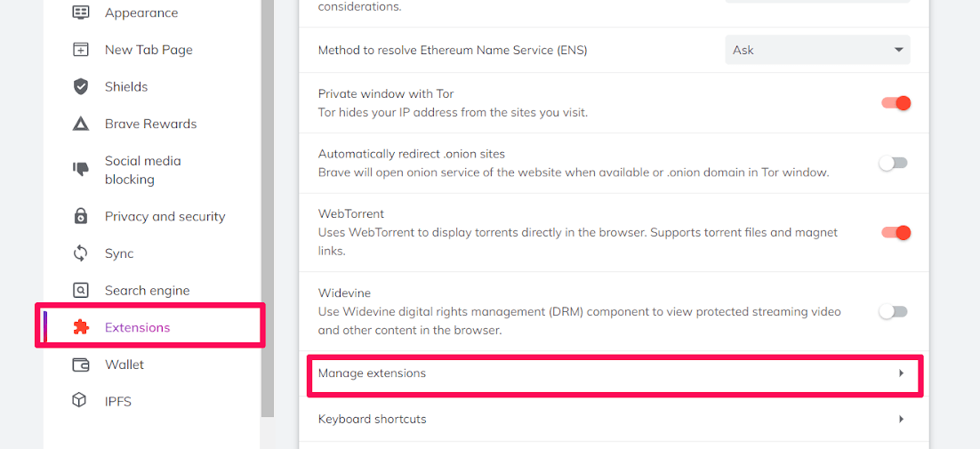Expand the Keyboard shortcuts row arrow

pyautogui.click(x=901, y=419)
